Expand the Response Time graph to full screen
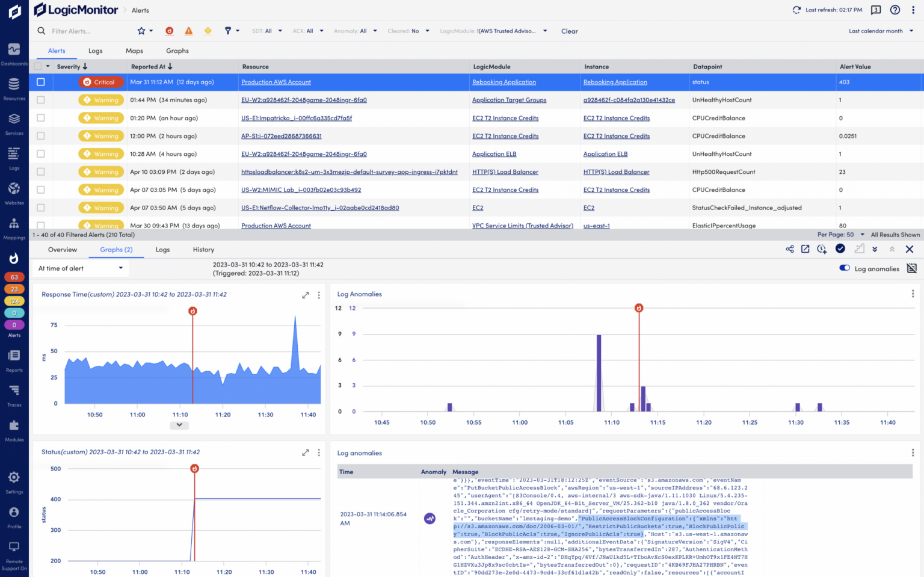Screen dimensions: 924x577 305,295
